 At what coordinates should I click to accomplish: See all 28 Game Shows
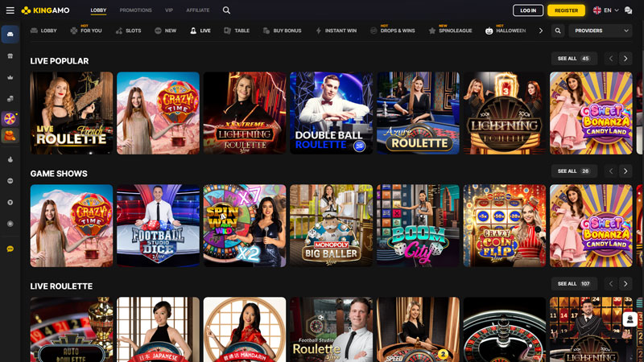click(574, 171)
